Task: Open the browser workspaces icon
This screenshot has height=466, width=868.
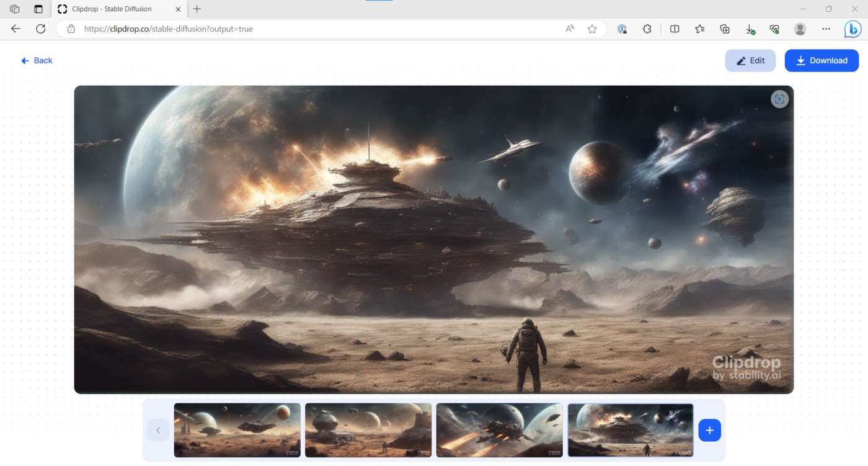Action: tap(15, 9)
